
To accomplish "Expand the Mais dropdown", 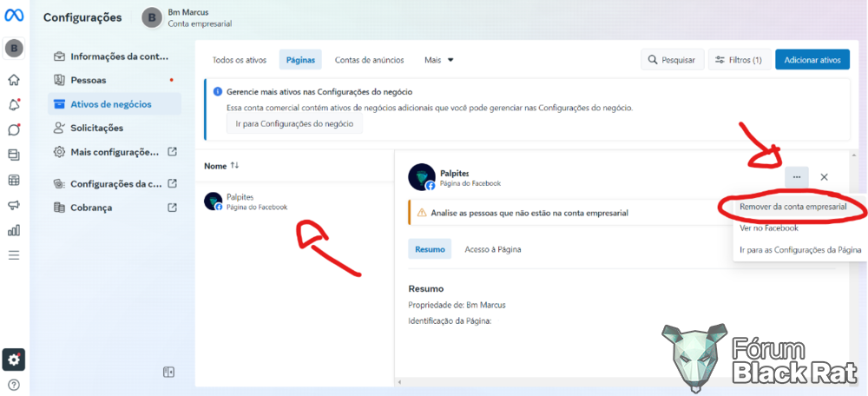I will tap(439, 60).
